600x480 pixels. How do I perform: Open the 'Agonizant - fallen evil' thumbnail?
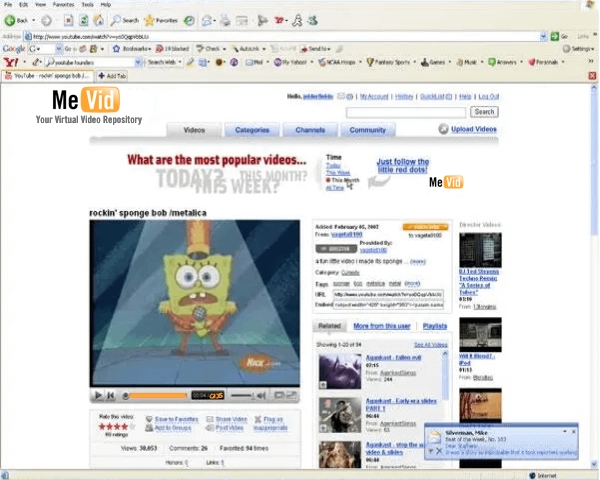[340, 371]
